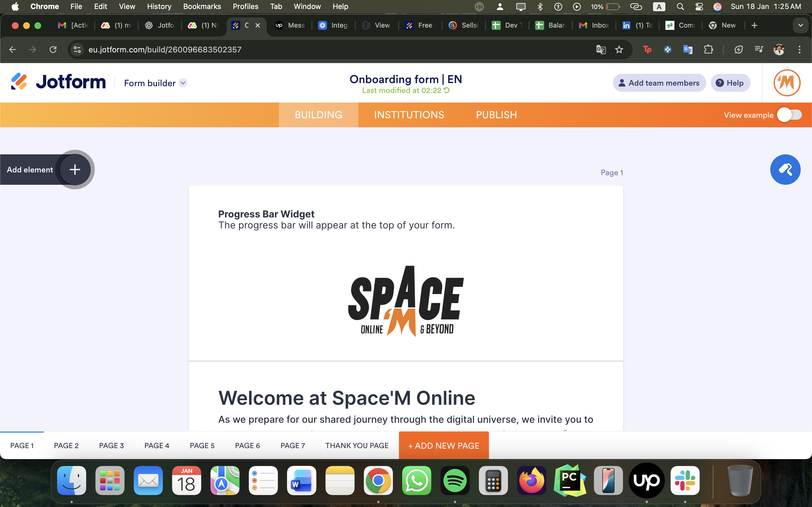Open Spotify from the Dock

[455, 481]
